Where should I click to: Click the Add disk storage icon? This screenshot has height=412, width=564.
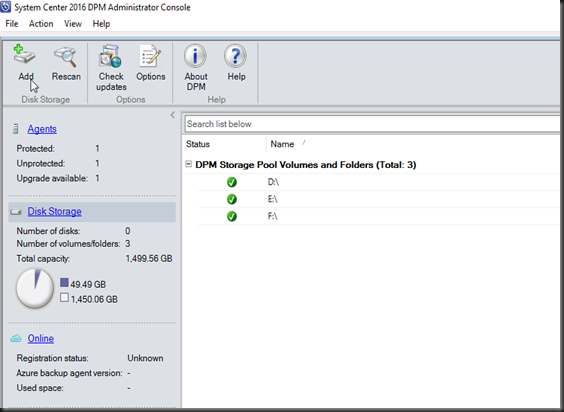pos(24,55)
